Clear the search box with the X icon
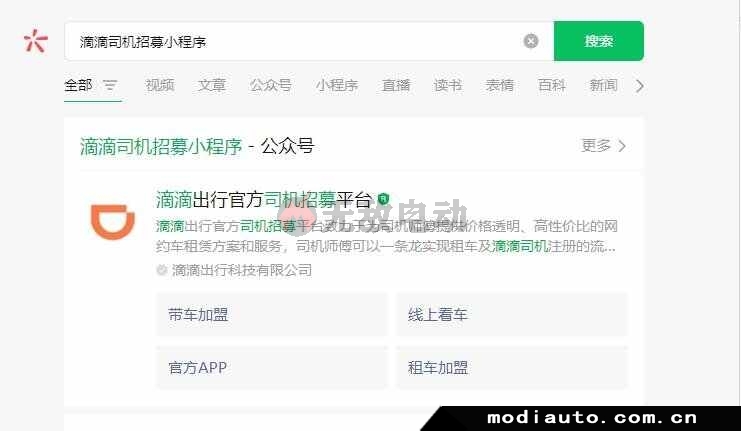Viewport: 741px width, 431px height. point(531,41)
